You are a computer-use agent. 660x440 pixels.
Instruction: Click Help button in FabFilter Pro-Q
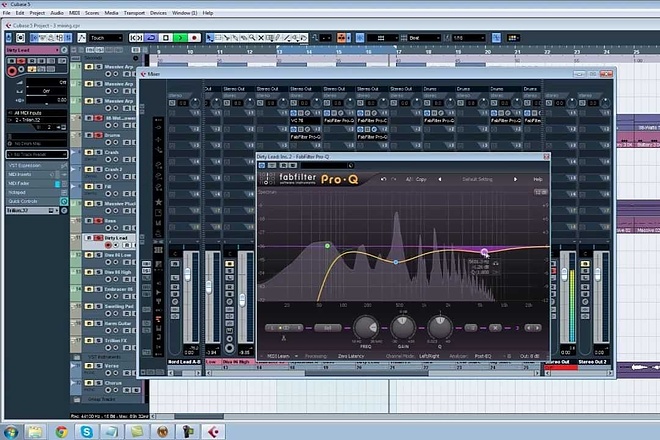click(x=538, y=179)
